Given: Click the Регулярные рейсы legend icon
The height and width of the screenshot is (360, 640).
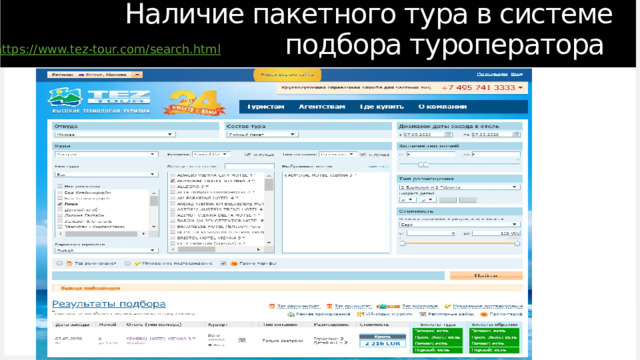Looking at the screenshot, I should tap(423, 314).
